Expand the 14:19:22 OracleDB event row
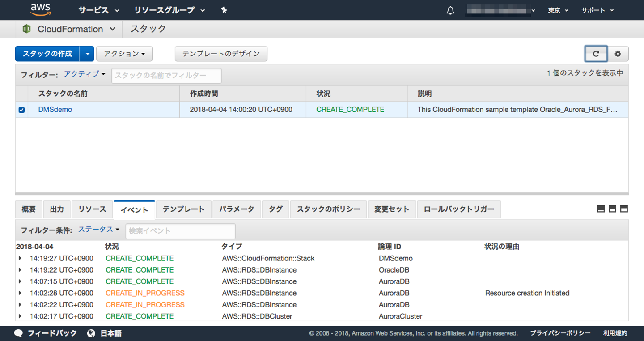The width and height of the screenshot is (644, 341). point(20,270)
